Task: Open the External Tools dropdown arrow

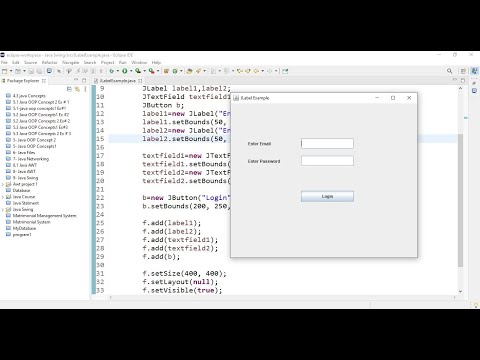Action: point(158,71)
